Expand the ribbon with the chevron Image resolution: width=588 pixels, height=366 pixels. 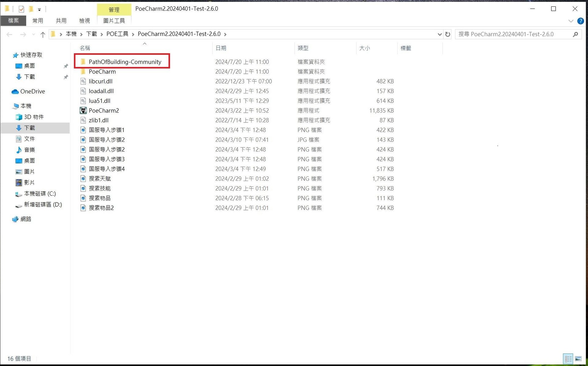pos(571,21)
